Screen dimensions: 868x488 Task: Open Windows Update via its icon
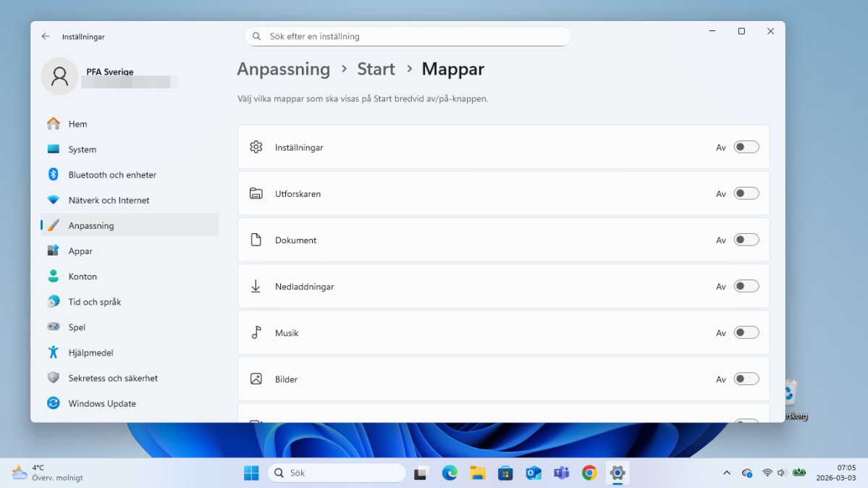tap(54, 403)
